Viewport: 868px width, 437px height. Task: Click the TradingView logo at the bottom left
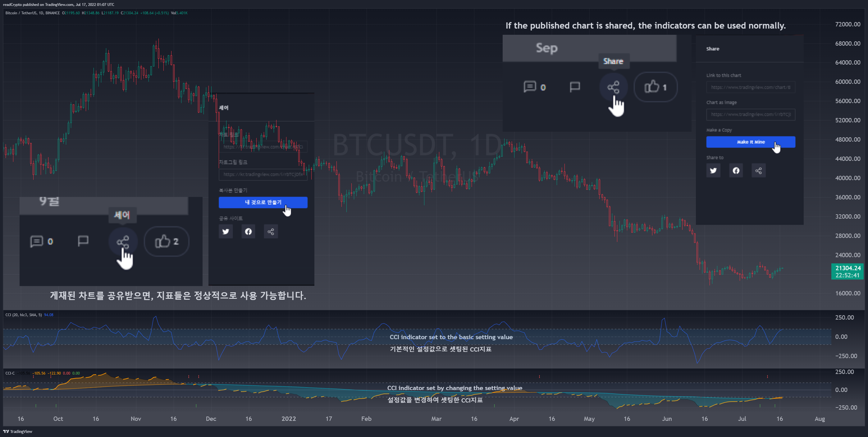pos(17,431)
